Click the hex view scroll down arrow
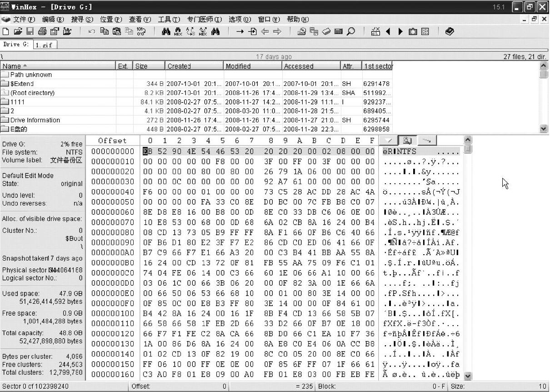The width and height of the screenshot is (550, 392). click(x=468, y=376)
